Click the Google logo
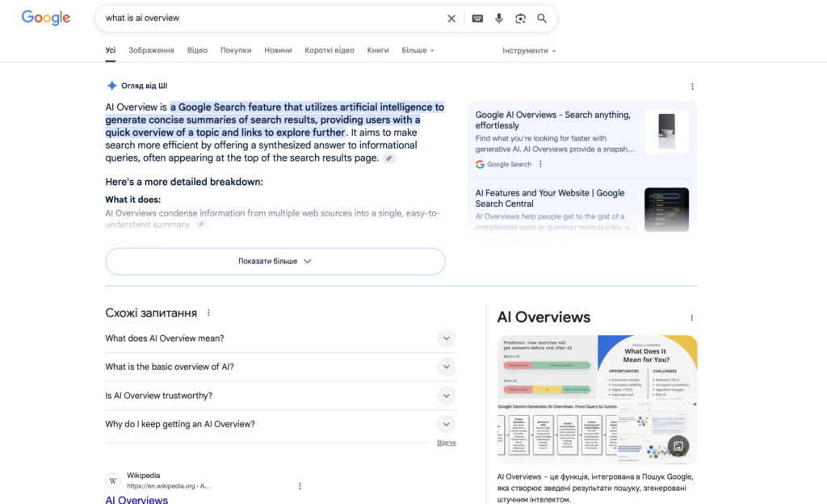 click(x=45, y=18)
